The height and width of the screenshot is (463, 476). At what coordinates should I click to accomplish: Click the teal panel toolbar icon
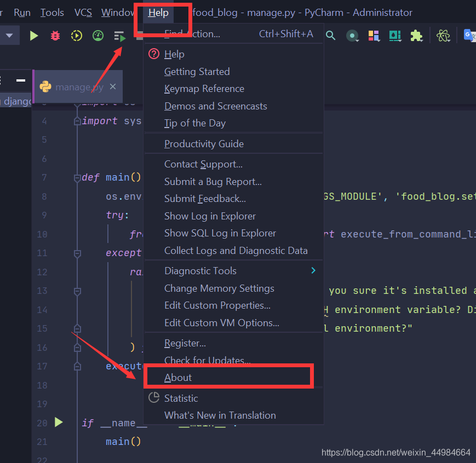(395, 36)
